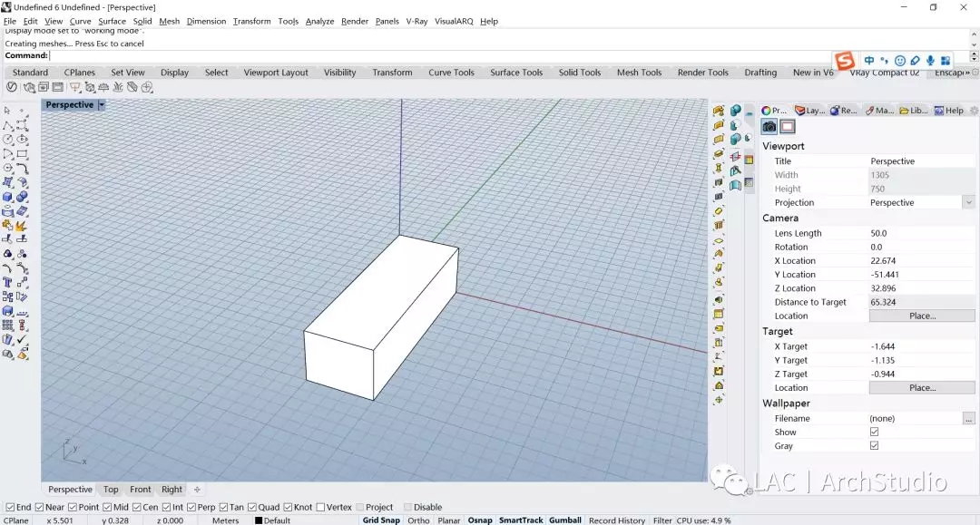Click the microphone icon in IME bar
980x525 pixels.
tap(930, 61)
